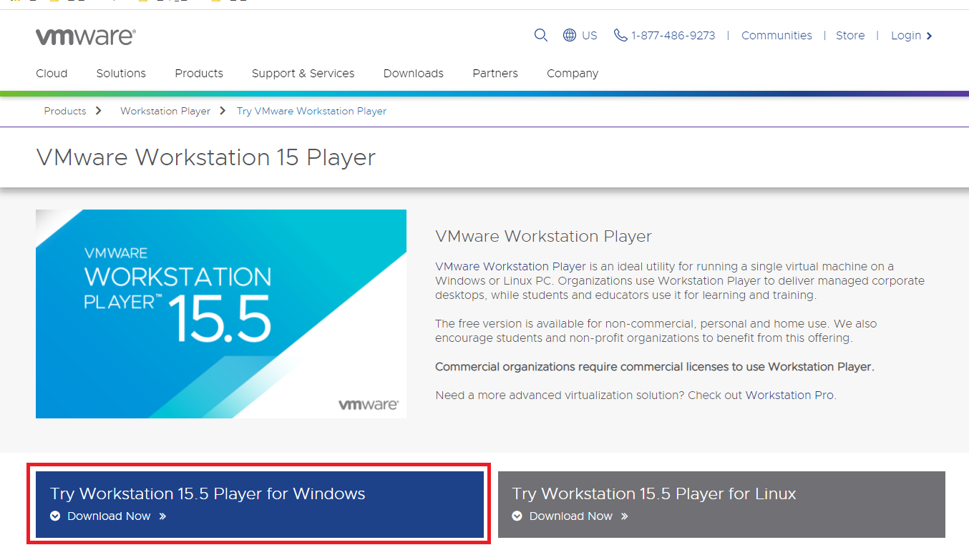Open the Company menu
The image size is (969, 560).
point(573,73)
